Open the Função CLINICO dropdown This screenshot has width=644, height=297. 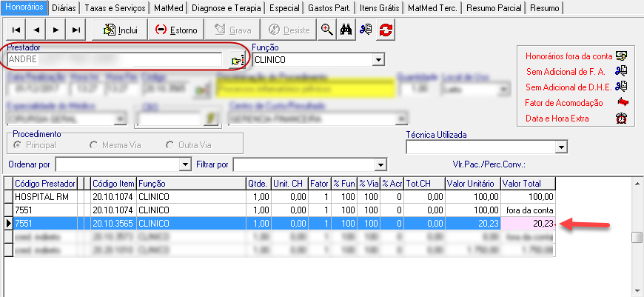378,60
